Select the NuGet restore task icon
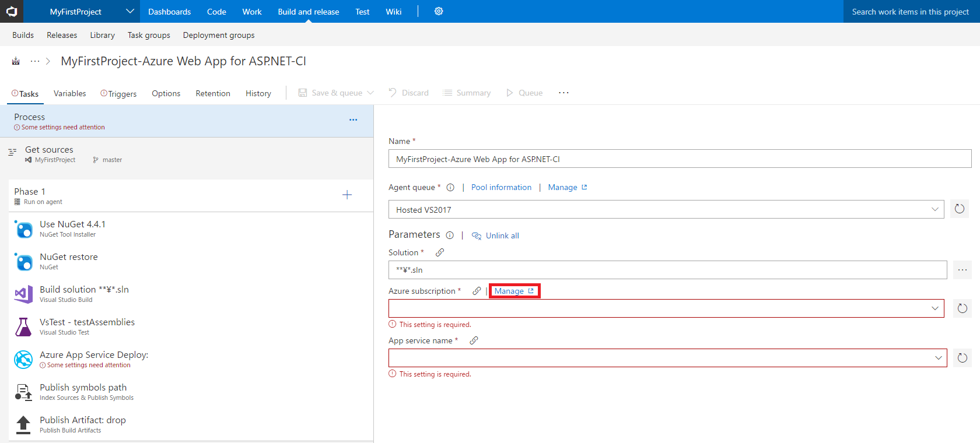The image size is (980, 443). tap(23, 262)
